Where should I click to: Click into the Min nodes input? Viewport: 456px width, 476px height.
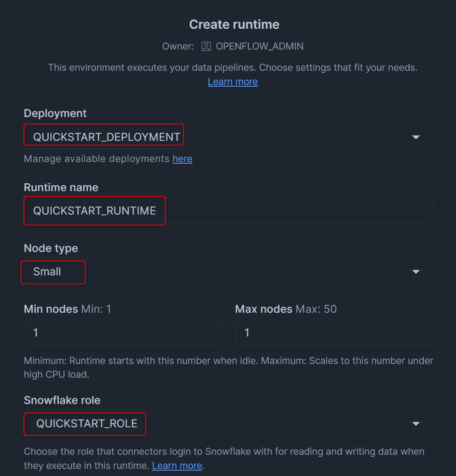coord(123,333)
